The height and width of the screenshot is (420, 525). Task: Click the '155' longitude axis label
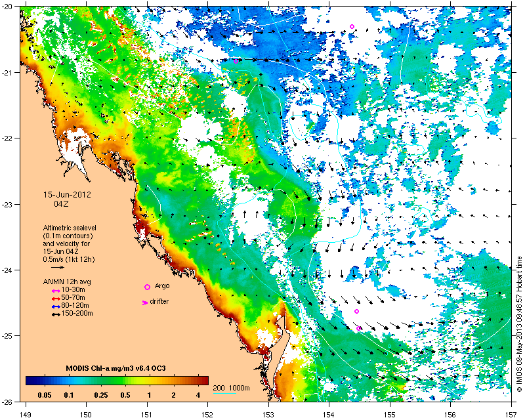pos(390,414)
